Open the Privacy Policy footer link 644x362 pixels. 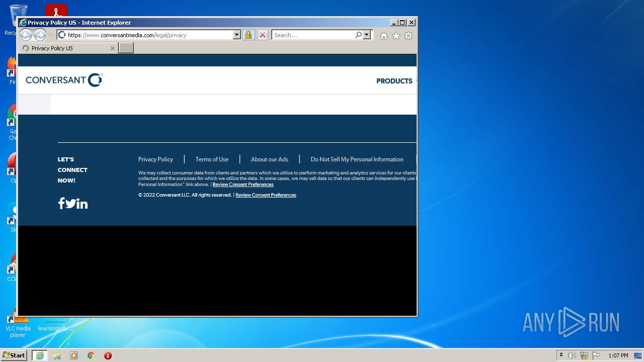(x=155, y=159)
